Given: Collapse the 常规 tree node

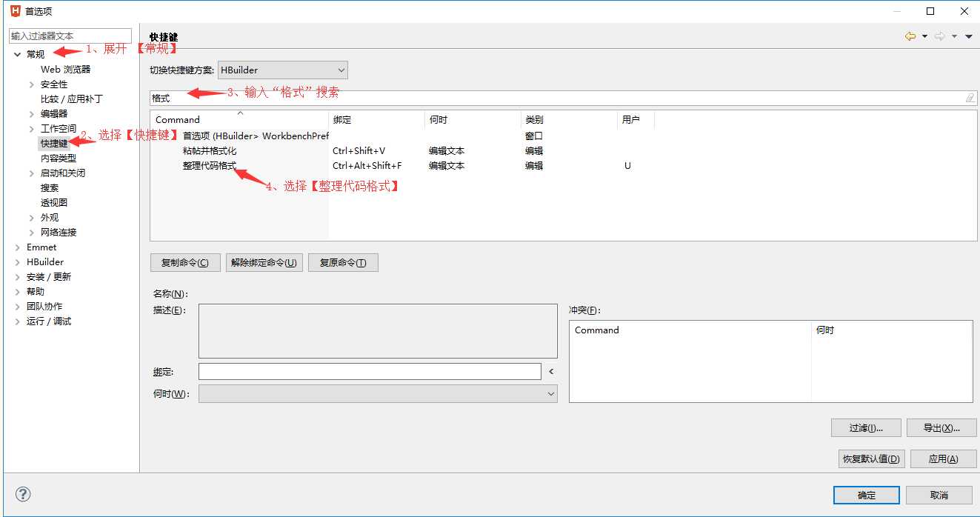Looking at the screenshot, I should pos(17,54).
